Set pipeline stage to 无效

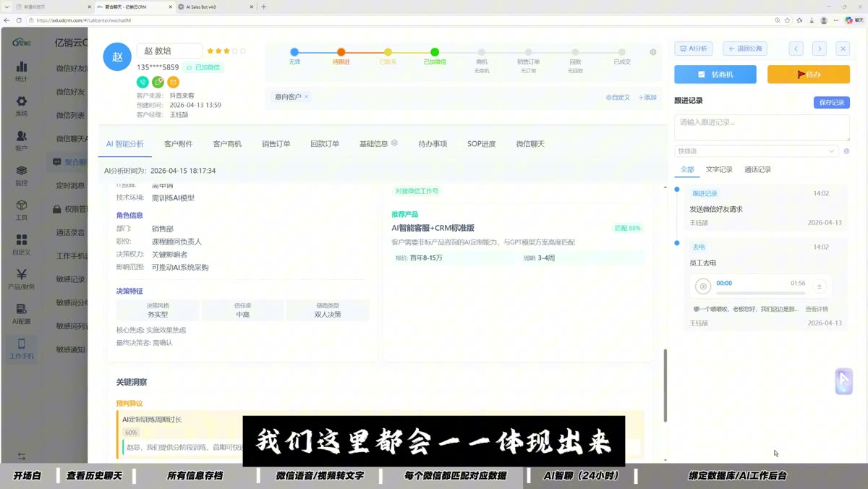pyautogui.click(x=294, y=52)
